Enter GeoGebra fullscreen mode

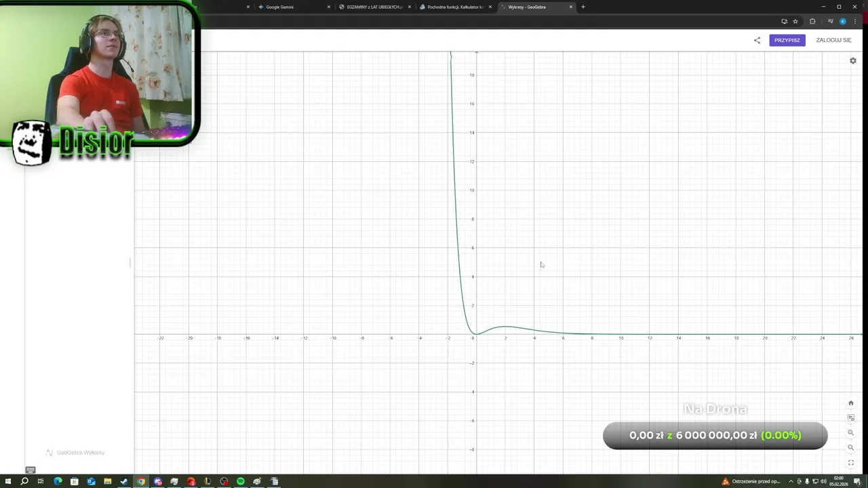click(851, 462)
